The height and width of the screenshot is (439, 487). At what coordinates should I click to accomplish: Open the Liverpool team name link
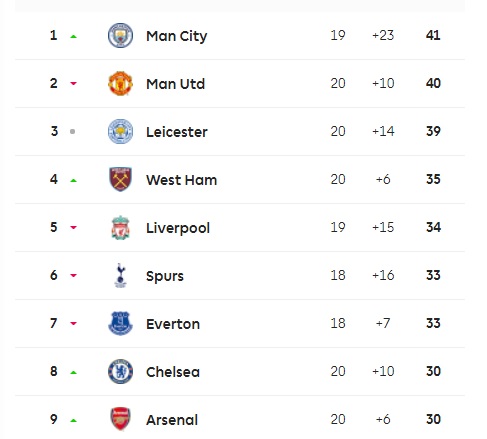[178, 228]
